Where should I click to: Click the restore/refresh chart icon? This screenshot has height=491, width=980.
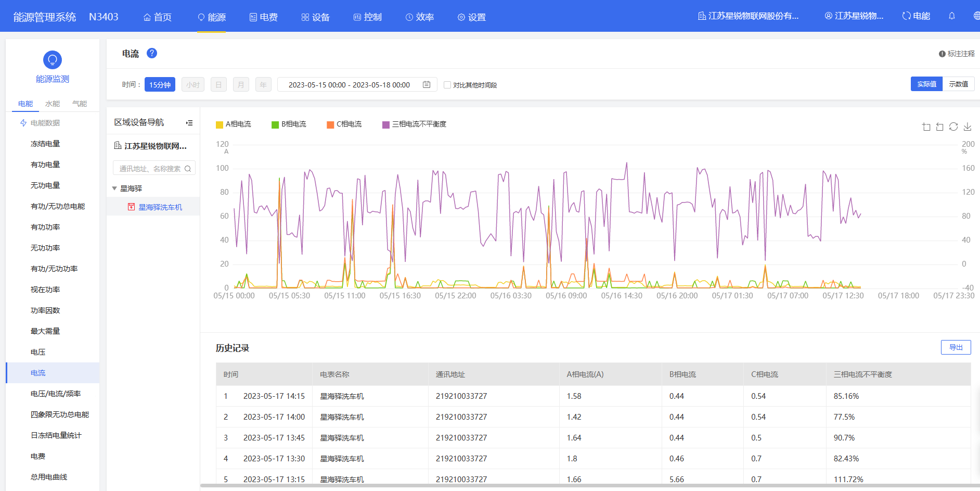click(953, 127)
